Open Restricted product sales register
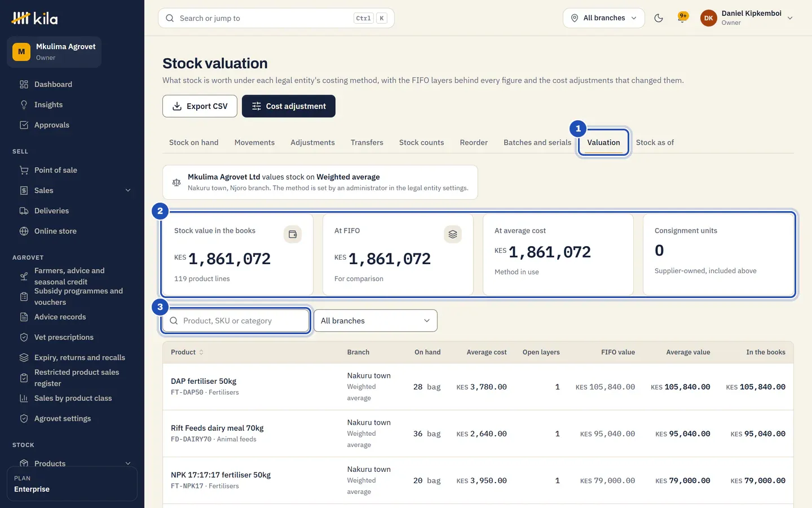 pyautogui.click(x=72, y=378)
